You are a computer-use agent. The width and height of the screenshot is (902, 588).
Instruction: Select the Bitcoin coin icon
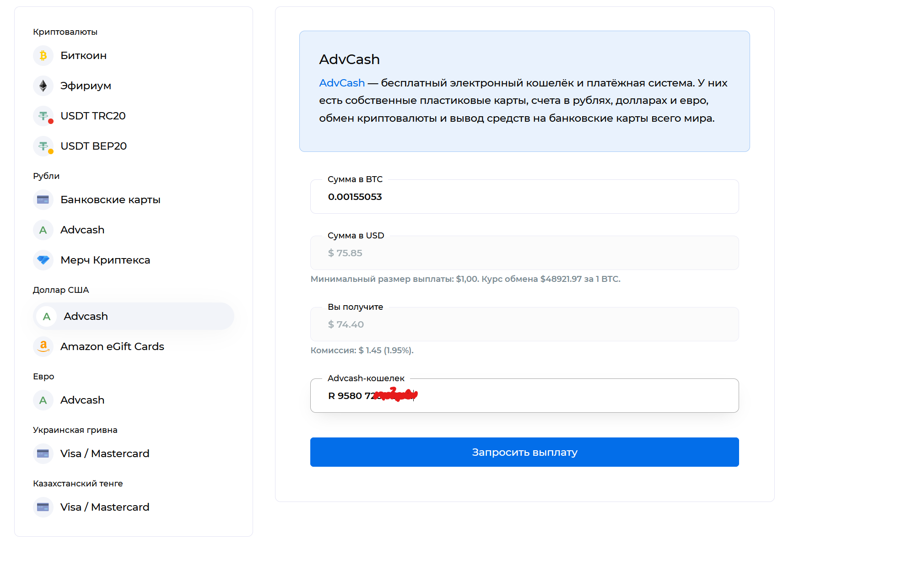(43, 56)
